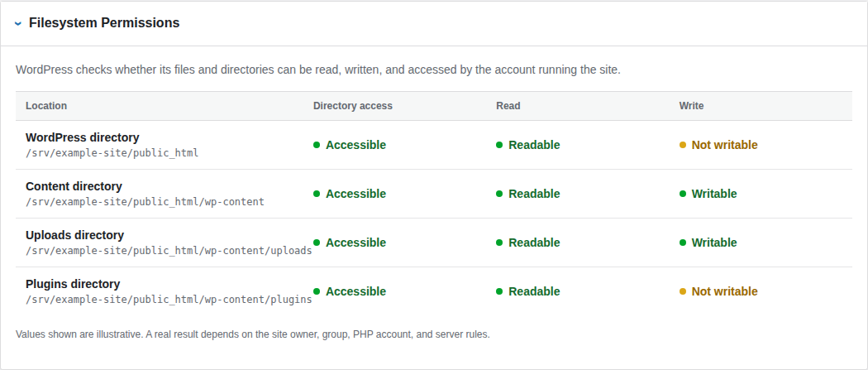
Task: Click Readable status in WordPress directory row
Action: tap(534, 145)
